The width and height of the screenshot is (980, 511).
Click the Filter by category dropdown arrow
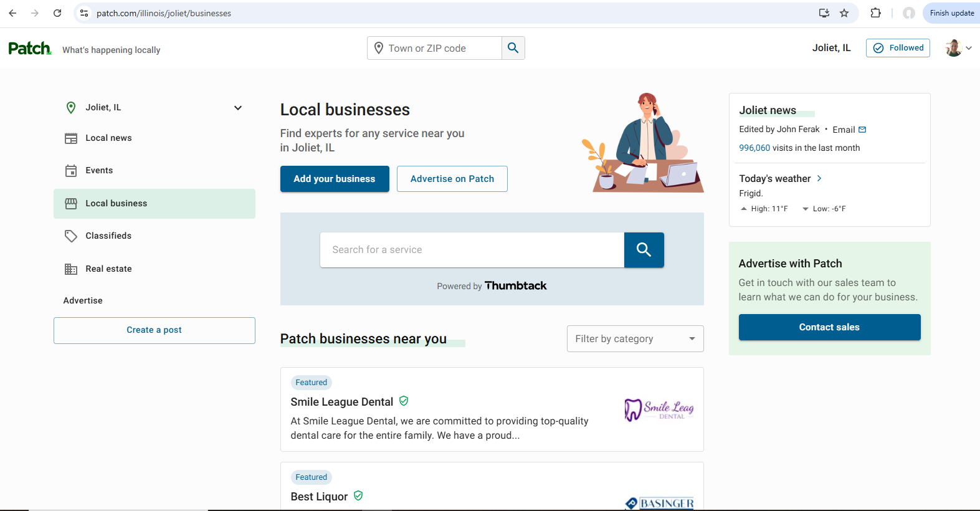[692, 338]
